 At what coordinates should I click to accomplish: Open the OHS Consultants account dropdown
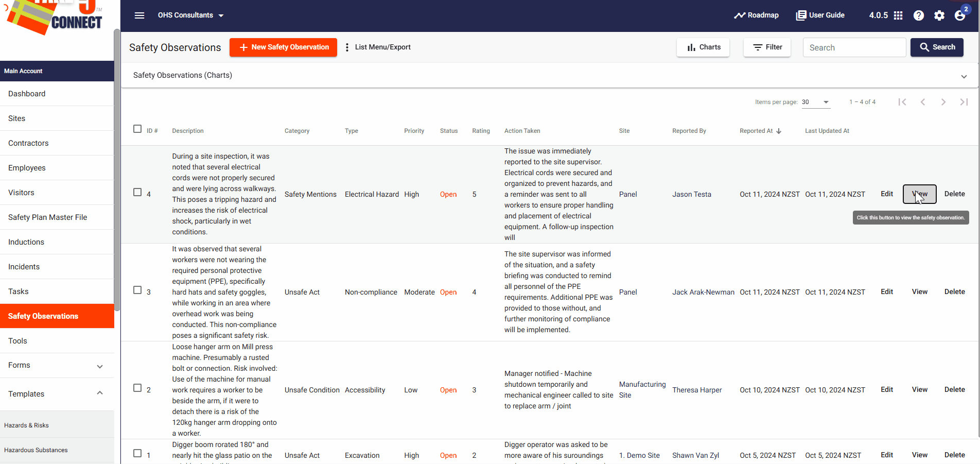click(190, 15)
